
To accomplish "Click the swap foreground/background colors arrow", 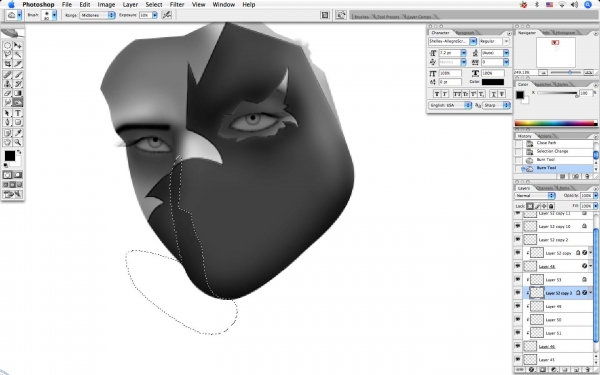I will coord(19,152).
